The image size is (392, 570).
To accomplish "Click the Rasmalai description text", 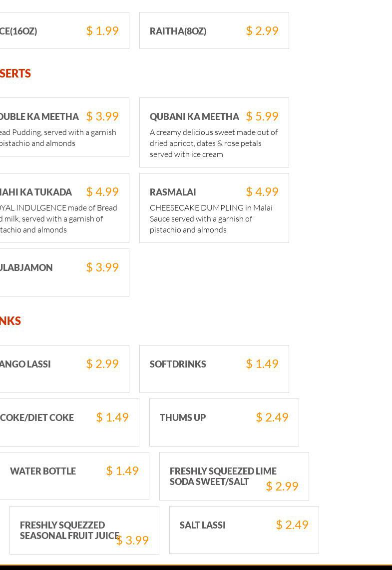I will pos(211,219).
